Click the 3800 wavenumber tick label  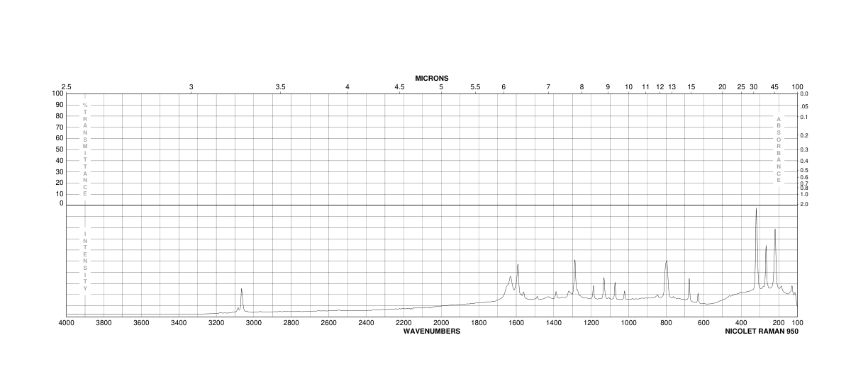[x=104, y=323]
